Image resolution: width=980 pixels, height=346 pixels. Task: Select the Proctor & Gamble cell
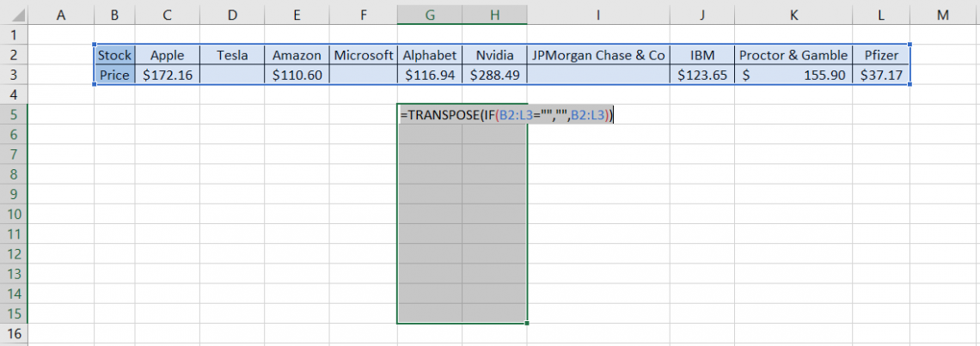point(793,55)
